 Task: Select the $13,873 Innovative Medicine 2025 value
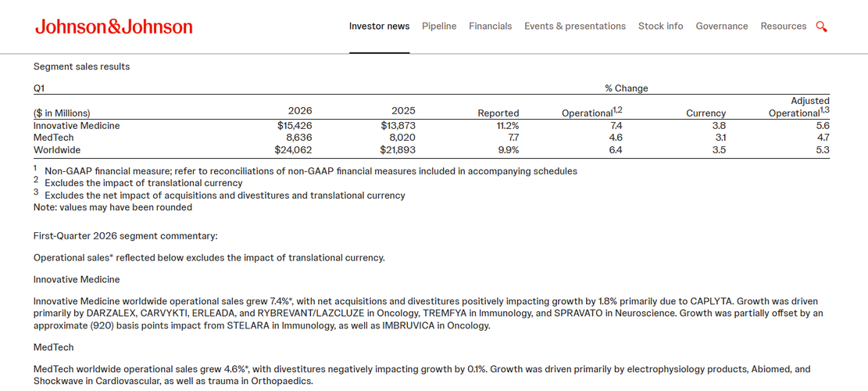[398, 126]
